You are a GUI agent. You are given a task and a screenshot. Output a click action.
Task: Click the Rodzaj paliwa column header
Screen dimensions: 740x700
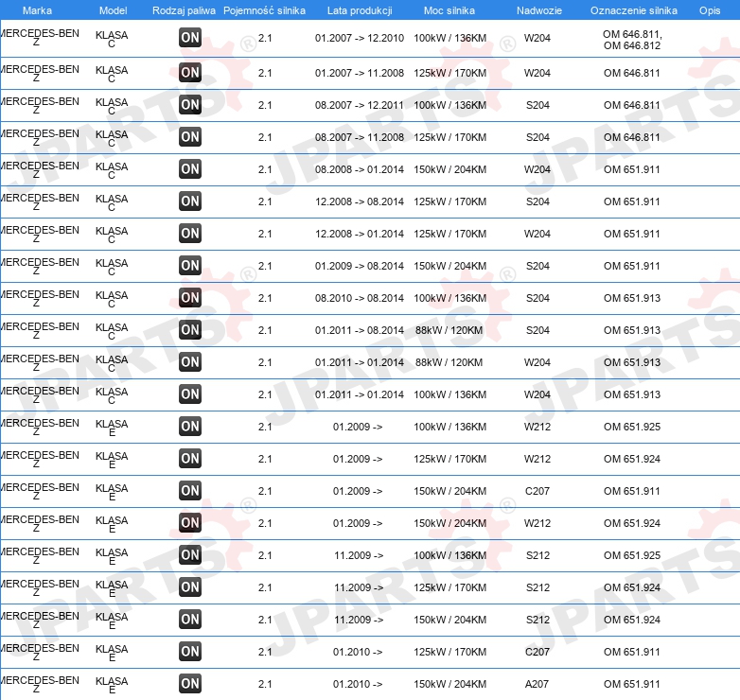184,10
